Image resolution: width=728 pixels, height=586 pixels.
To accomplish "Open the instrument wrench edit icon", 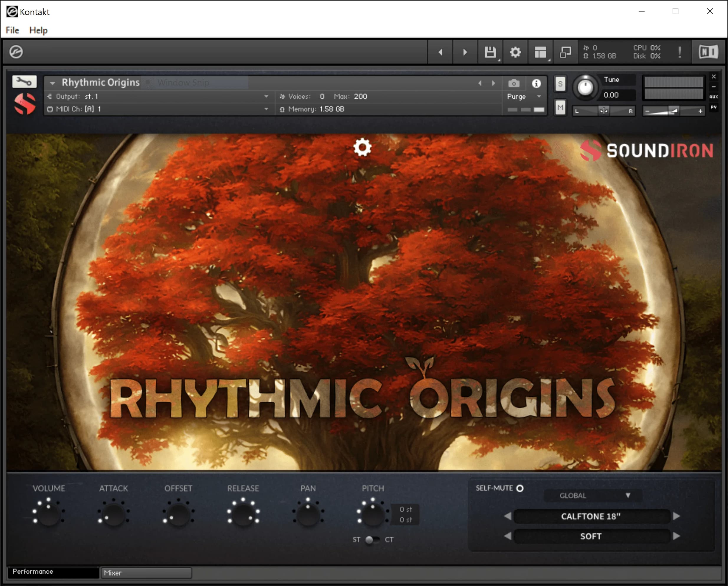I will [24, 81].
